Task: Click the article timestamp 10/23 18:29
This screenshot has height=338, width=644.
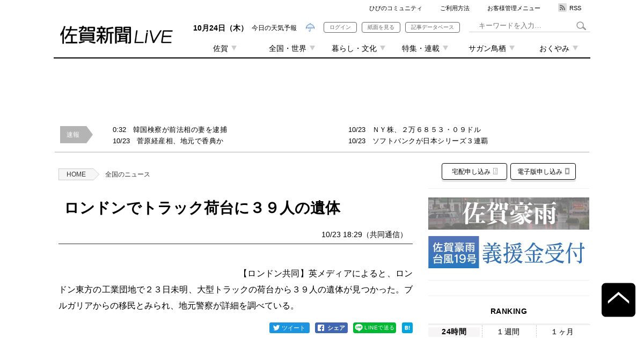Action: pyautogui.click(x=342, y=234)
